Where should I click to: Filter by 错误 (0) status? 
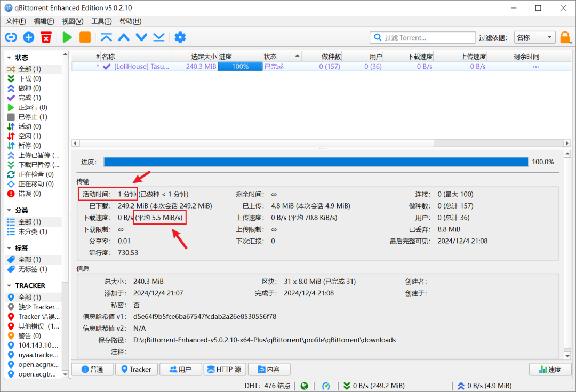pyautogui.click(x=34, y=194)
